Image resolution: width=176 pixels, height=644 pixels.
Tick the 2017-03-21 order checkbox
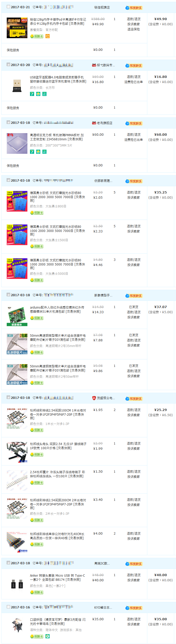pyautogui.click(x=9, y=7)
